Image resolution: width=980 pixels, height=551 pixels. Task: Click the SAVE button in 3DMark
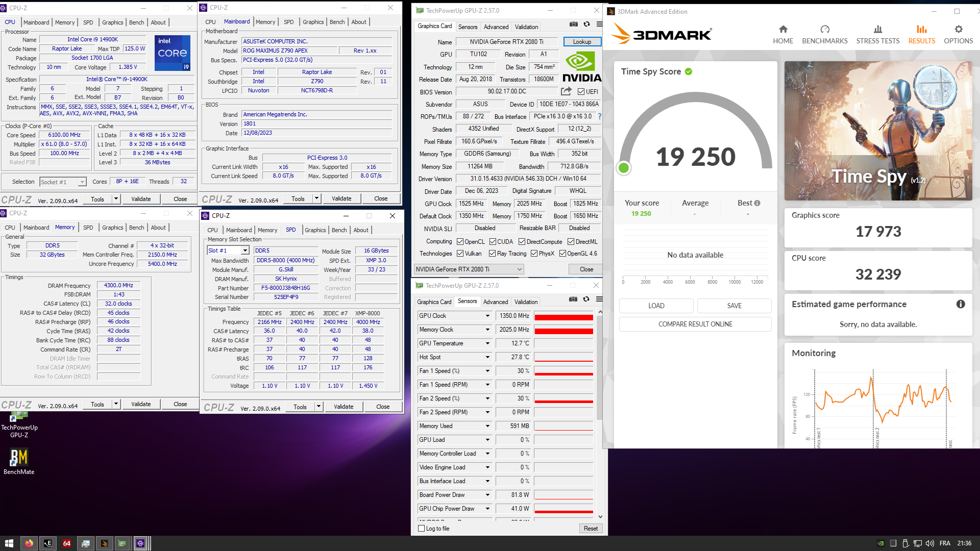pos(734,306)
